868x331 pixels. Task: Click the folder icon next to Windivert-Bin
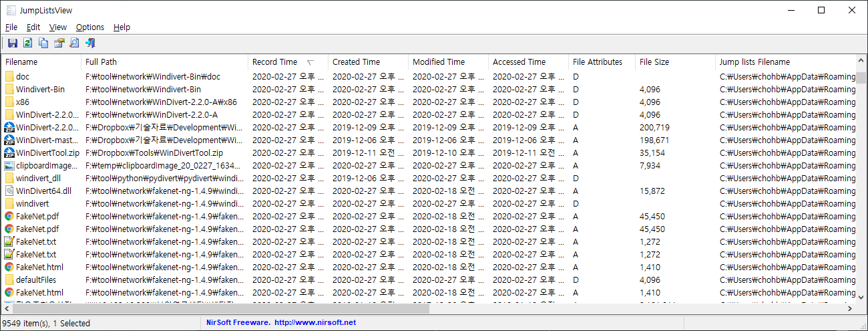coord(9,90)
